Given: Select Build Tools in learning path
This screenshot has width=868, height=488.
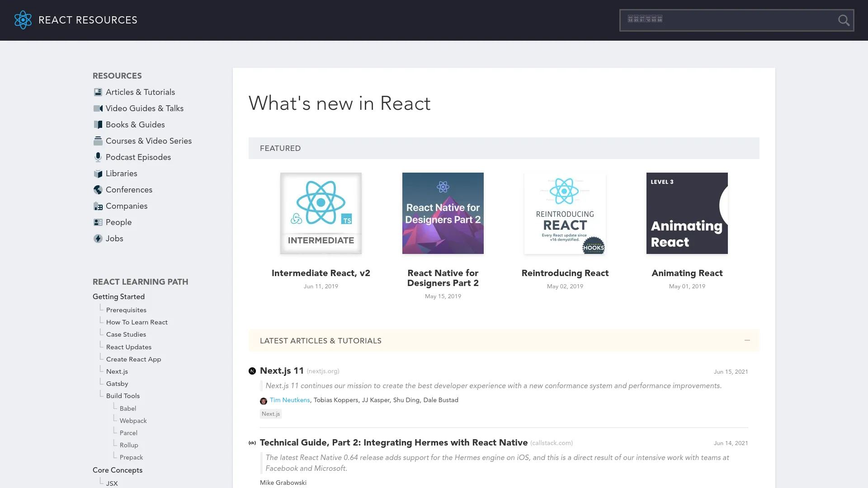Looking at the screenshot, I should 123,396.
